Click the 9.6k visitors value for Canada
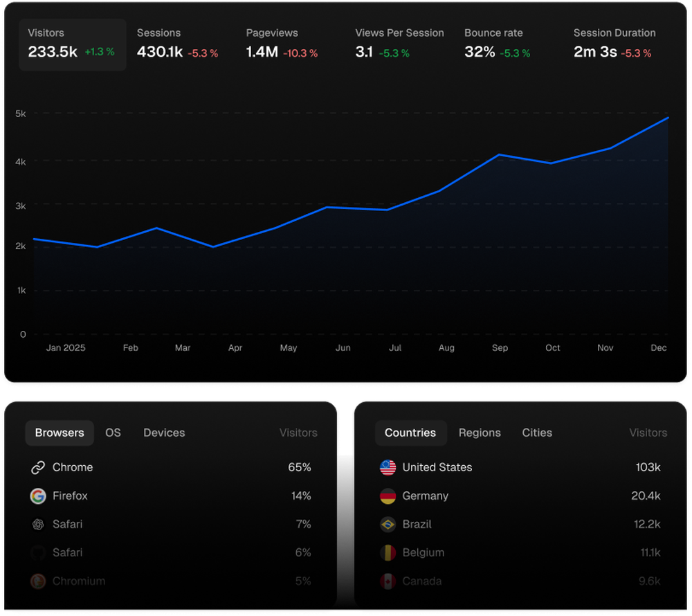Screen dimensions: 692x616 point(650,581)
